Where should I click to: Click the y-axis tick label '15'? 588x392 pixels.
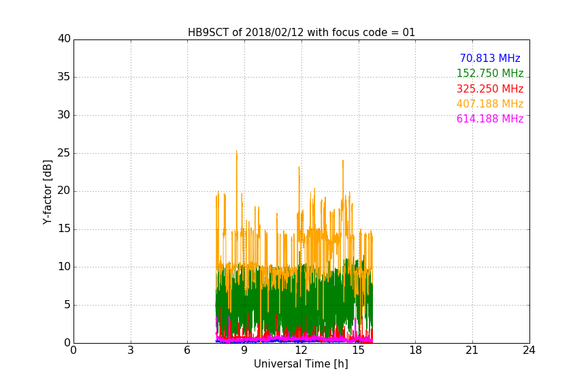click(64, 229)
